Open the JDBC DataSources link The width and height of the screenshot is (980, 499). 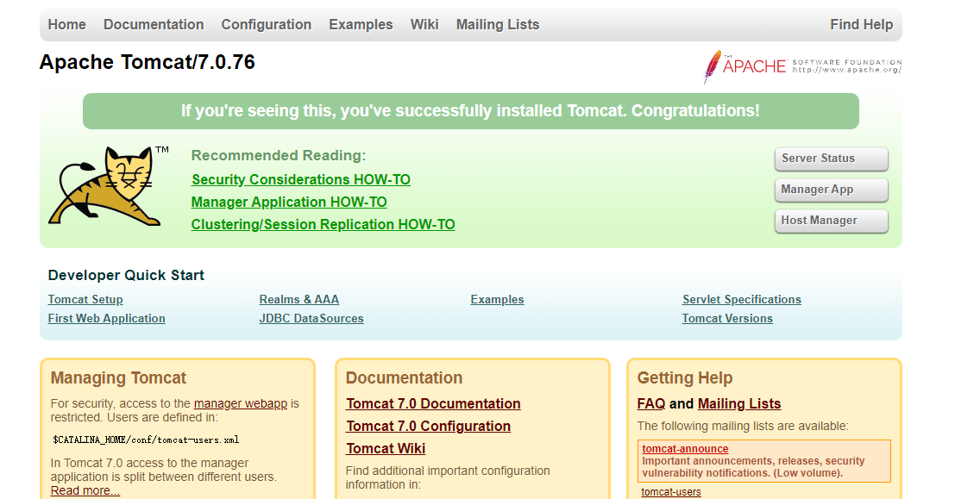click(311, 319)
